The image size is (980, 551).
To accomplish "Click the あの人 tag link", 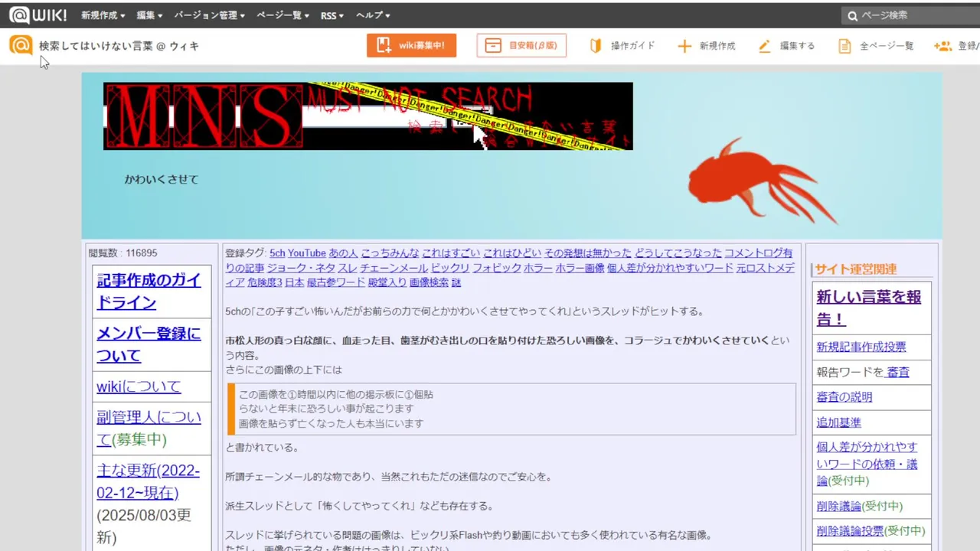I will [343, 253].
